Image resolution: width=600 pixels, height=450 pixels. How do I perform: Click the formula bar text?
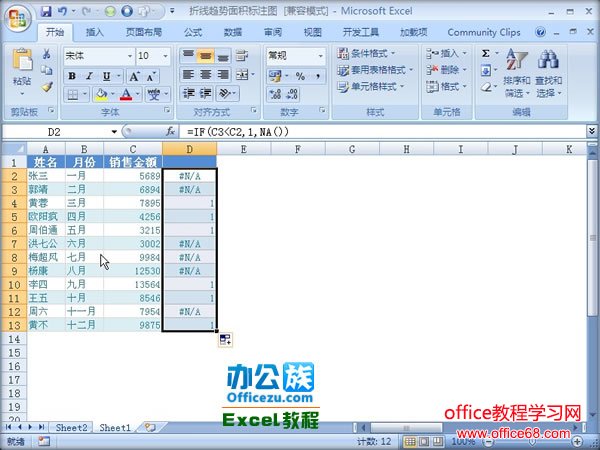238,132
